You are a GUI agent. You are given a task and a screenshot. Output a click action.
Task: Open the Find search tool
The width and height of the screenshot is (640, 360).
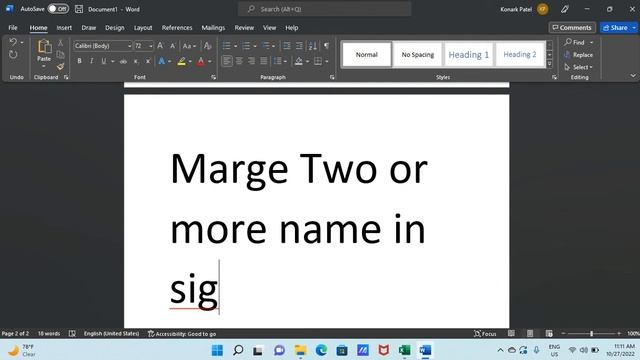pos(575,42)
